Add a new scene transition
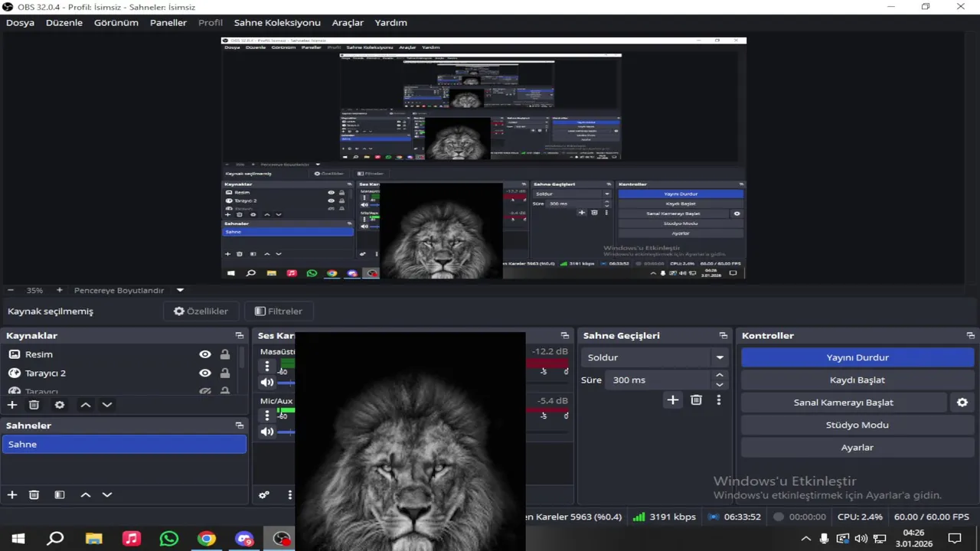Image resolution: width=980 pixels, height=551 pixels. click(672, 399)
